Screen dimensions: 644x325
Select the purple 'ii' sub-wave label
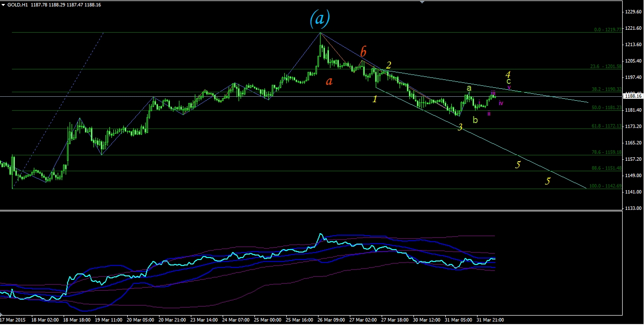(489, 114)
